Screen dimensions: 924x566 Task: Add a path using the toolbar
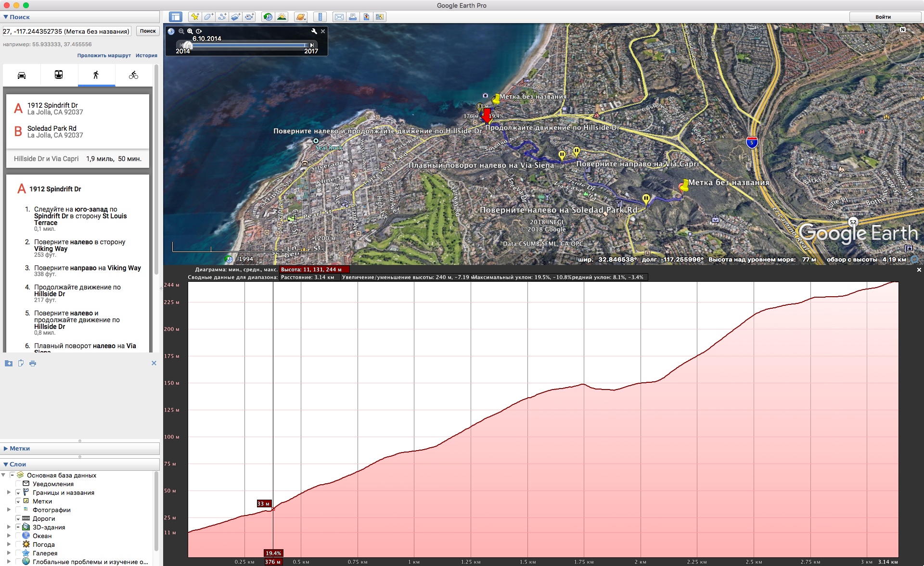point(222,17)
